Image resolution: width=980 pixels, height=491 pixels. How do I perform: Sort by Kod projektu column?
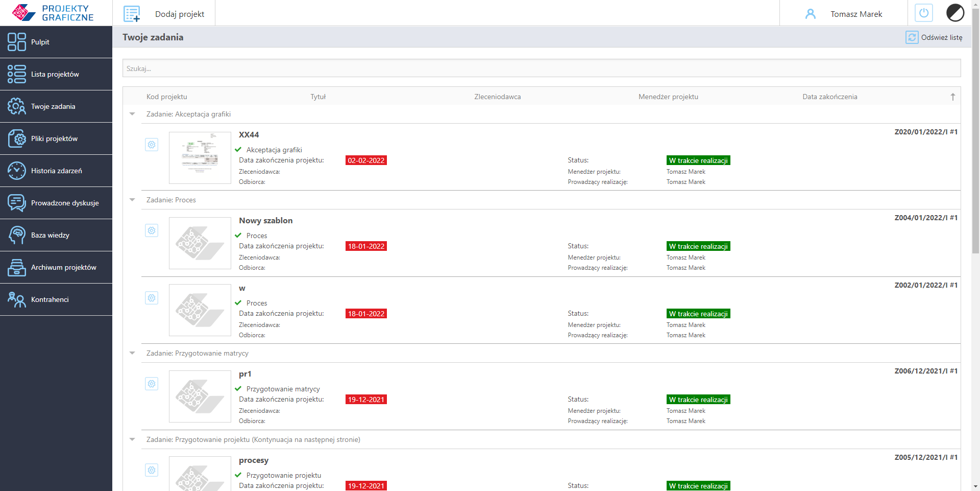coord(167,97)
